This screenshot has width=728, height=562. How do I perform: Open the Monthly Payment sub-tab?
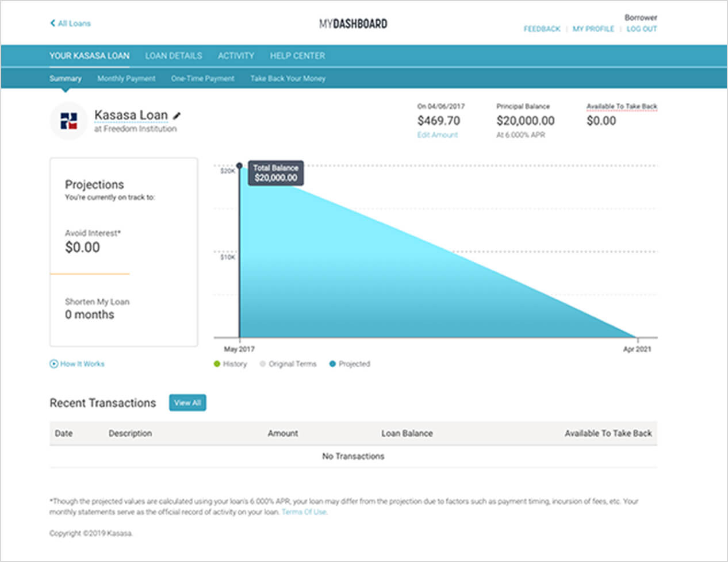pyautogui.click(x=127, y=78)
